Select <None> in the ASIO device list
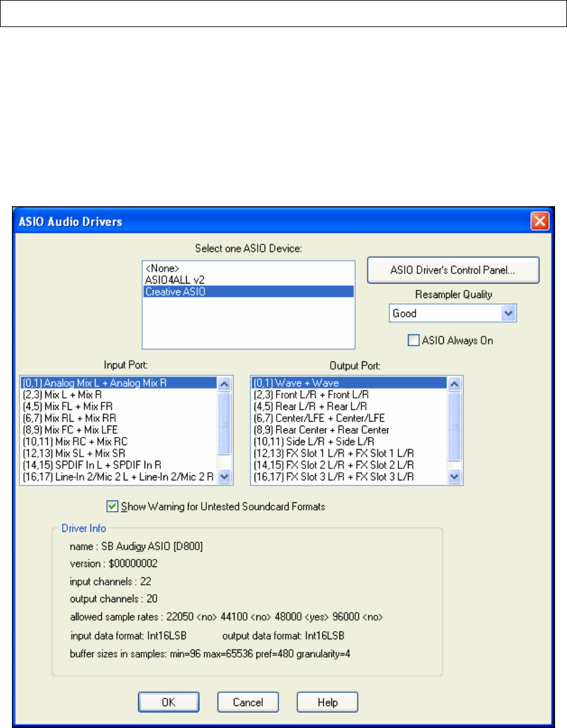The image size is (567, 728). pos(248,268)
